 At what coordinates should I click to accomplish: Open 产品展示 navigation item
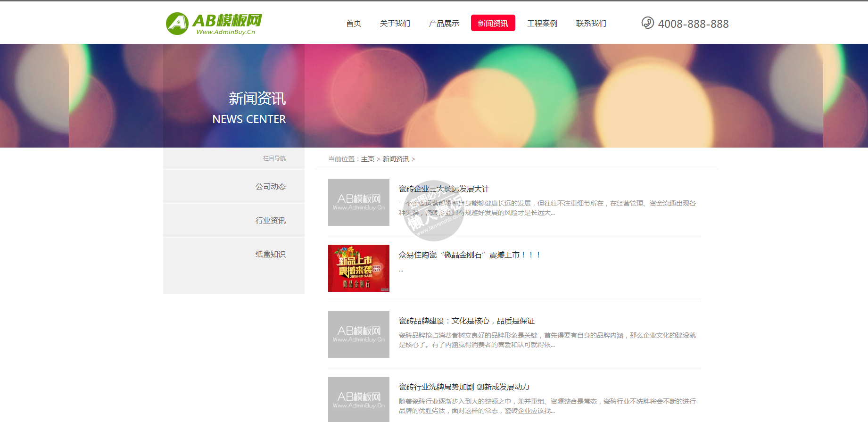pyautogui.click(x=444, y=23)
